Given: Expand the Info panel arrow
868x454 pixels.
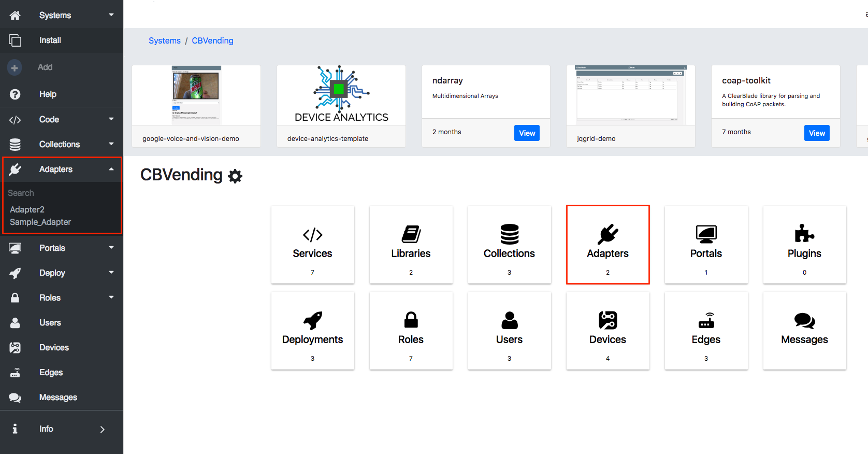Looking at the screenshot, I should pyautogui.click(x=102, y=429).
